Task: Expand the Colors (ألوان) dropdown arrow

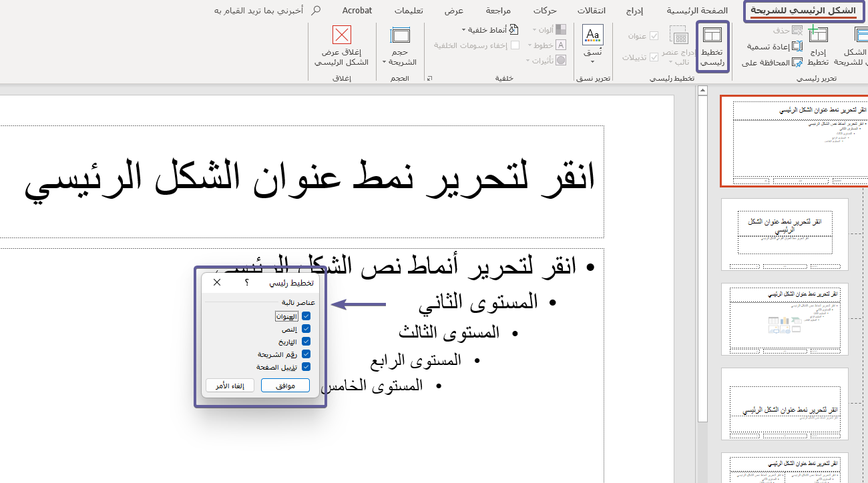Action: pos(534,30)
